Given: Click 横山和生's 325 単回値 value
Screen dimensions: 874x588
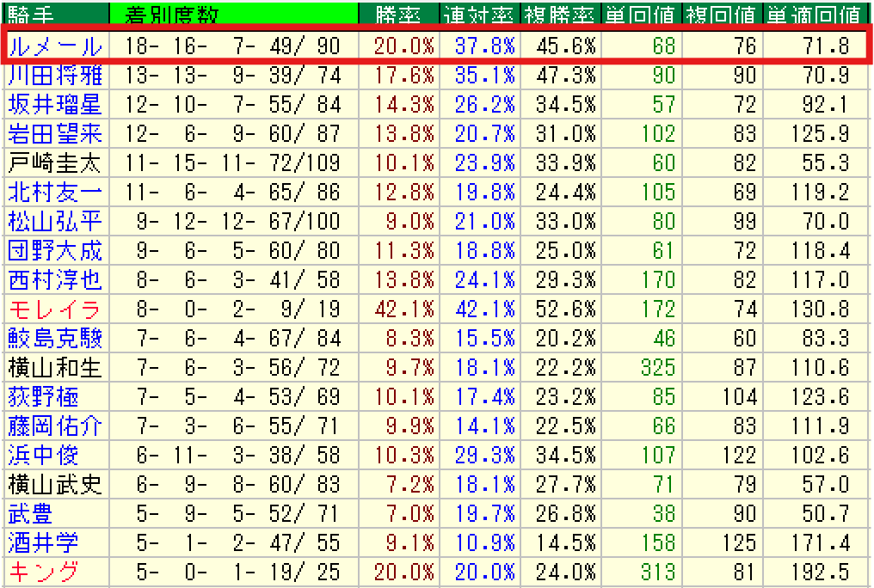Looking at the screenshot, I should 658,368.
